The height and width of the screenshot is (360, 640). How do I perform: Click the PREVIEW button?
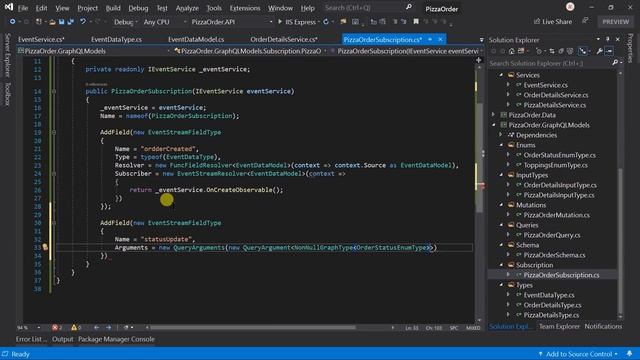point(616,22)
